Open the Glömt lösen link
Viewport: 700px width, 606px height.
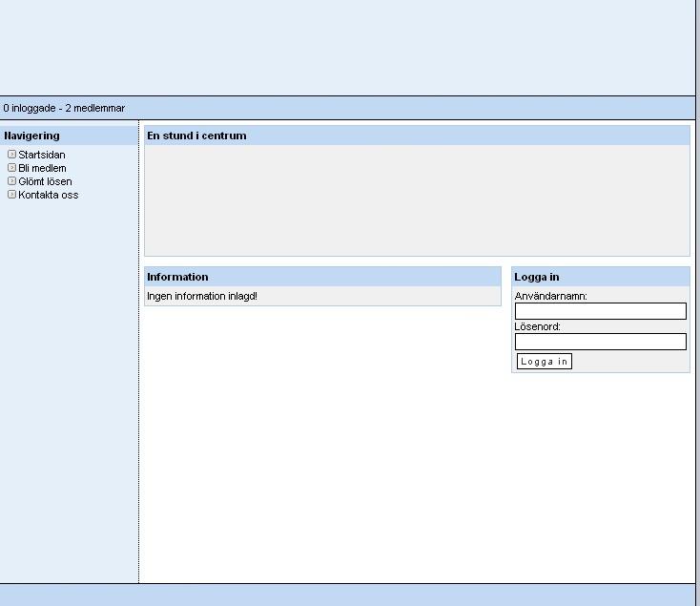tap(45, 181)
